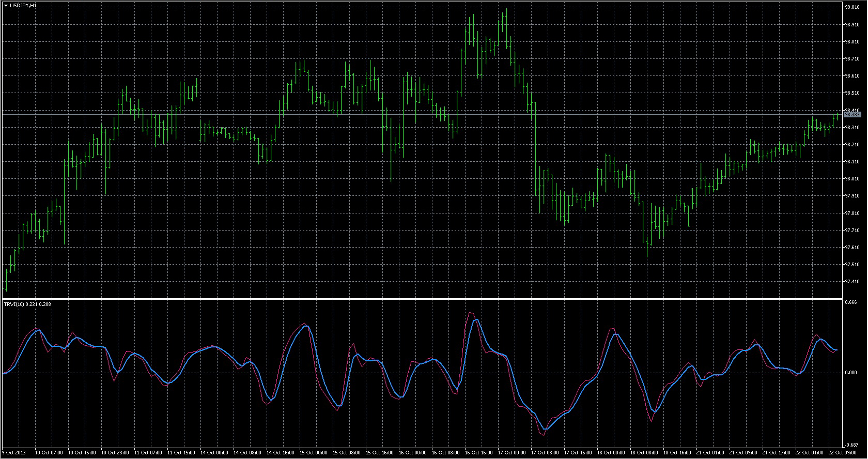Click the 17 Oct 00:00 time label
This screenshot has height=459, width=868.
click(512, 453)
